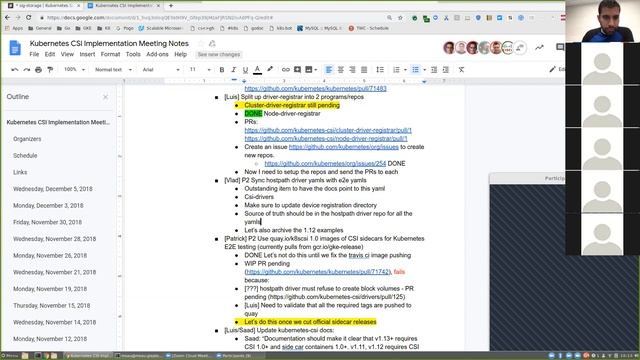This screenshot has width=640, height=360.
Task: Open the Tools menu
Action: coord(133,54)
